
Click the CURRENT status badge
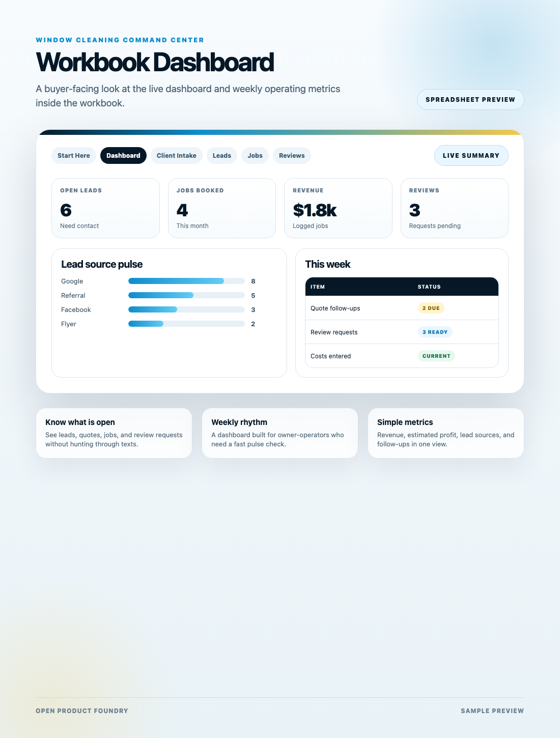point(436,356)
